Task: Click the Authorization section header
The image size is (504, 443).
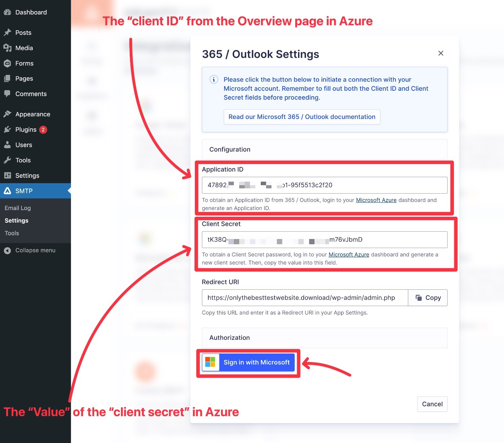Action: (x=325, y=338)
